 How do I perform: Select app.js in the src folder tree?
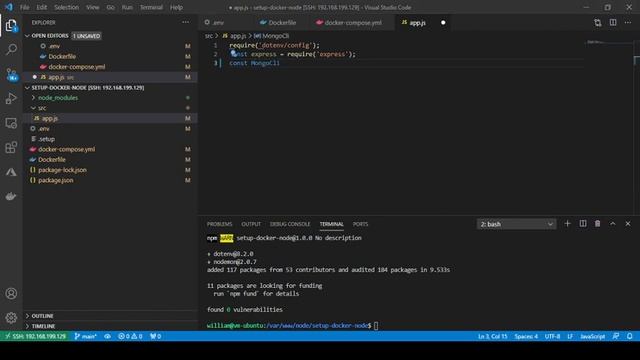[110, 118]
